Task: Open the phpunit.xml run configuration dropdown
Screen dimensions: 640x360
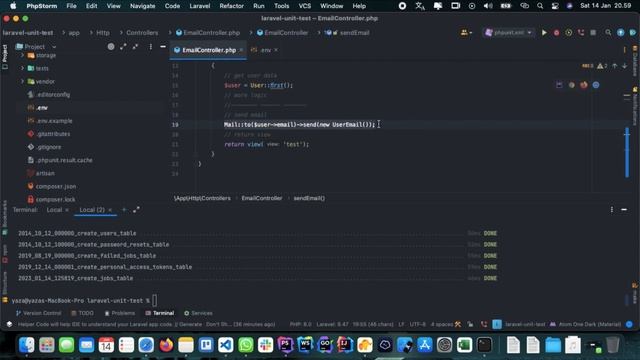Action: pos(509,33)
